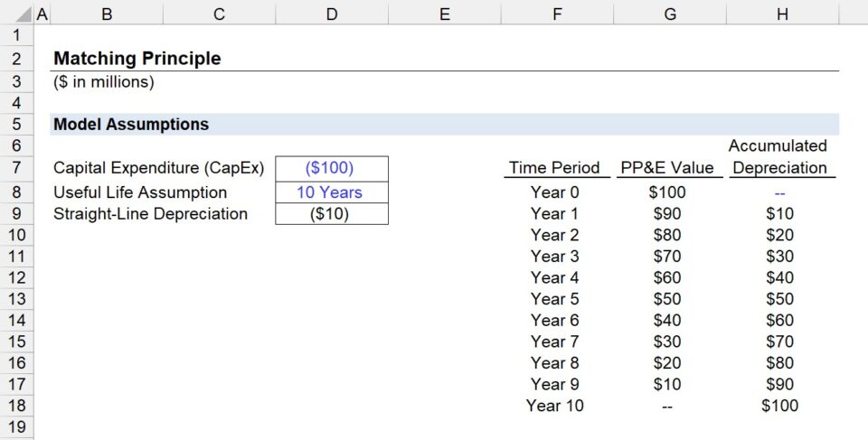Click the Capital Expenditure ($100) input cell
The height and width of the screenshot is (440, 868).
pos(331,168)
